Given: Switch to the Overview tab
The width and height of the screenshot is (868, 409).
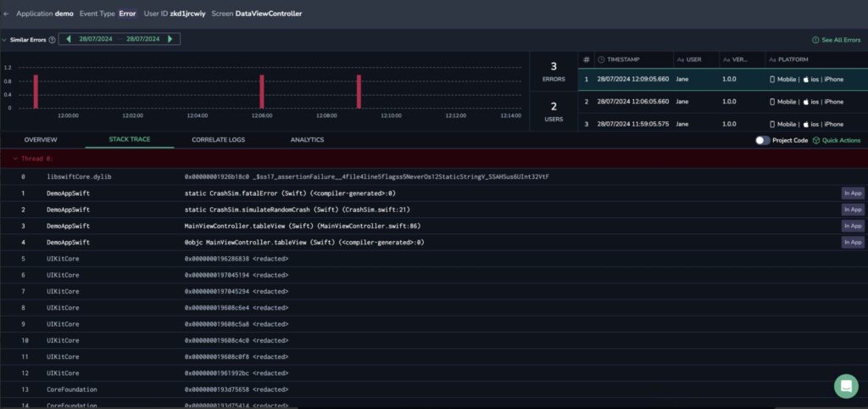Looking at the screenshot, I should [41, 140].
